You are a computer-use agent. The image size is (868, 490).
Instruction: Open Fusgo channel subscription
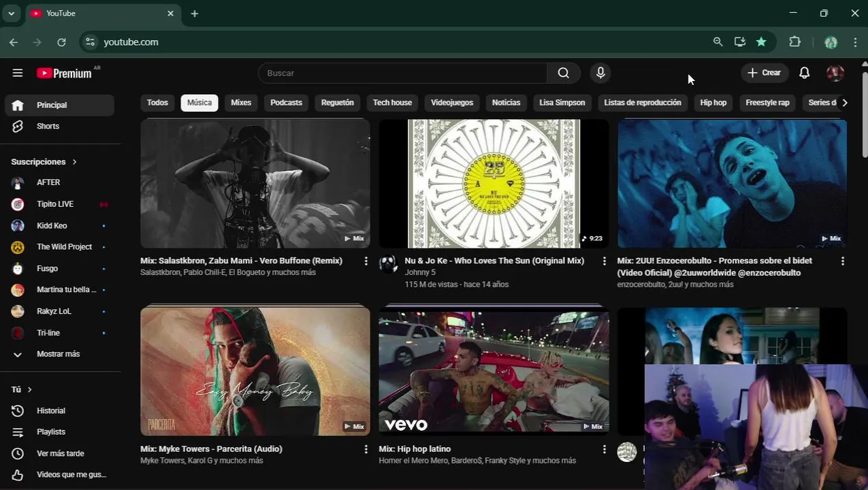pos(61,269)
